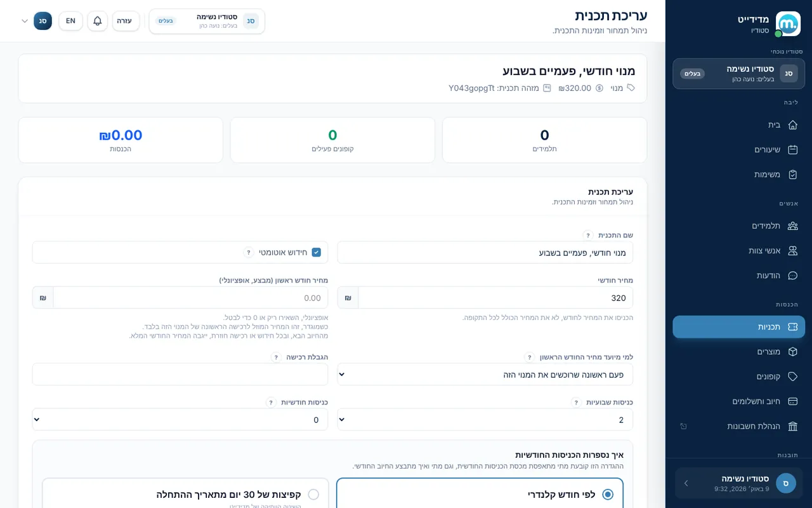Open למי מיועד מחיר החודש הראשון dropdown

coord(485,375)
